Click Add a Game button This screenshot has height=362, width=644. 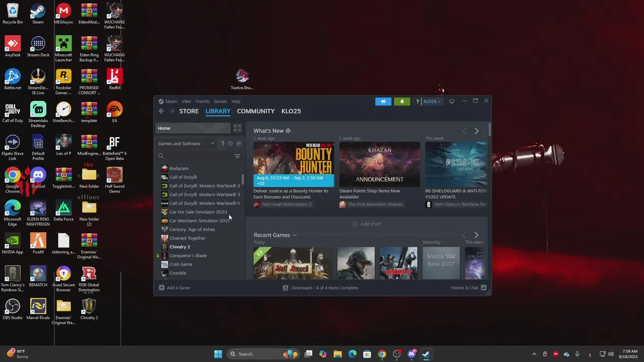(x=174, y=288)
